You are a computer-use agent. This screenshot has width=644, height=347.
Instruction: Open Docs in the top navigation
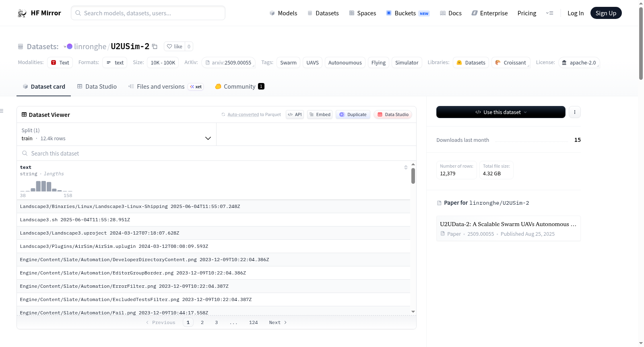(x=450, y=13)
